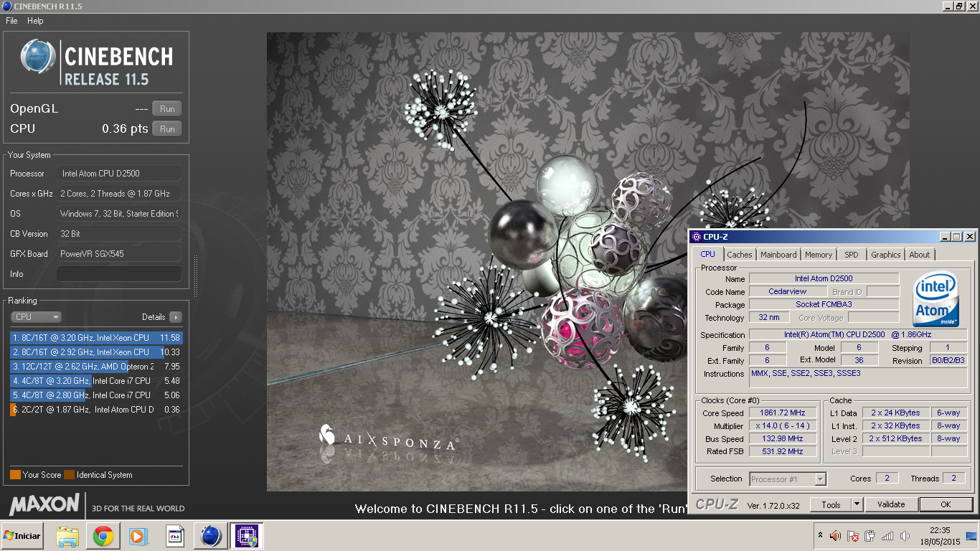Minimize the CPU-Z window
The image size is (980, 551).
click(946, 237)
